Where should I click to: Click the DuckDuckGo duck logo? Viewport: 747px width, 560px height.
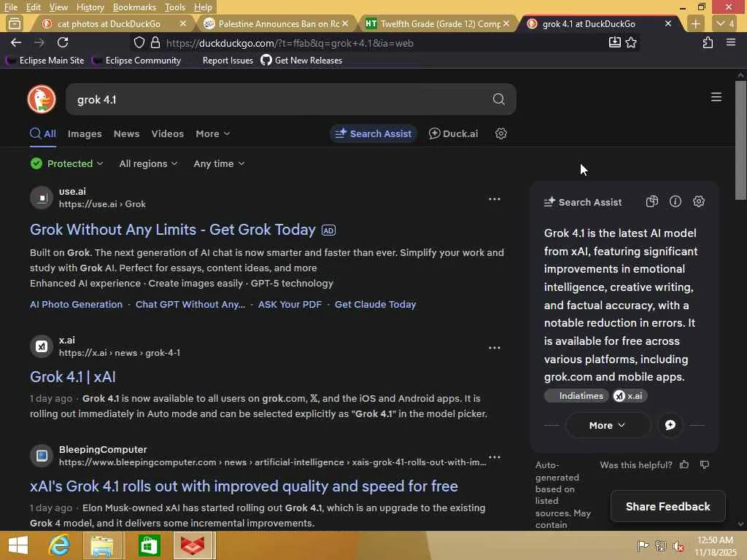click(42, 99)
